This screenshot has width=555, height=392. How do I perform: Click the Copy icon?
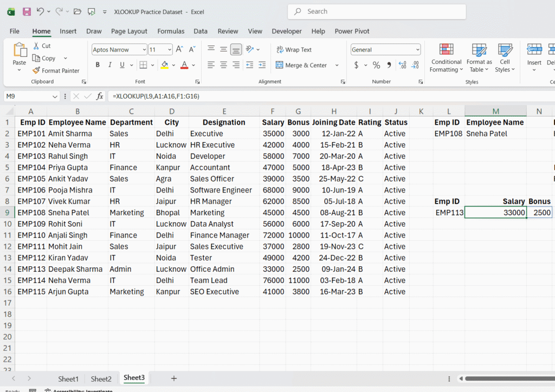(36, 58)
